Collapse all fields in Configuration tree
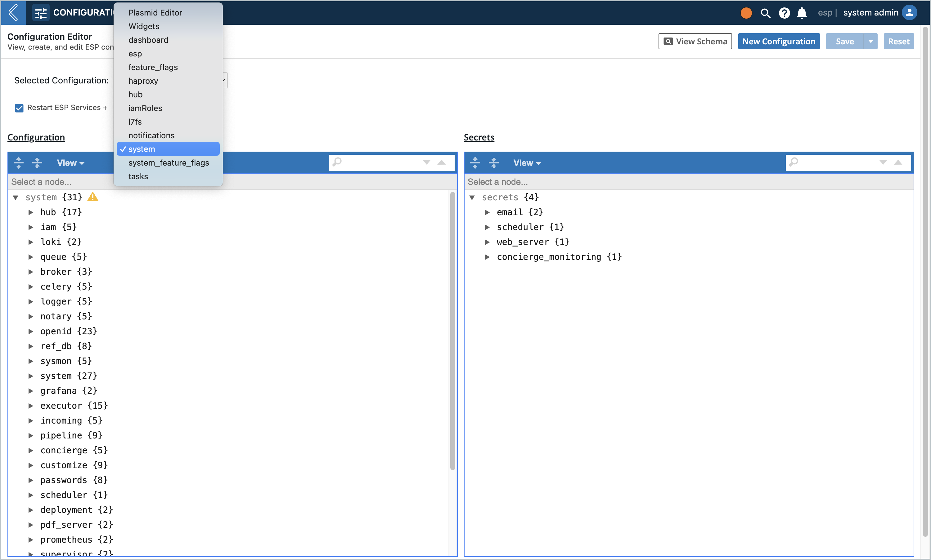 (37, 163)
